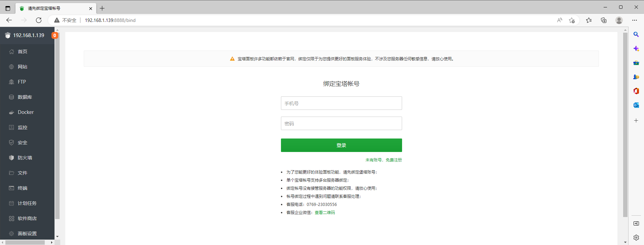Open the Edge sidebar Outlook icon
This screenshot has height=245, width=644.
click(636, 105)
